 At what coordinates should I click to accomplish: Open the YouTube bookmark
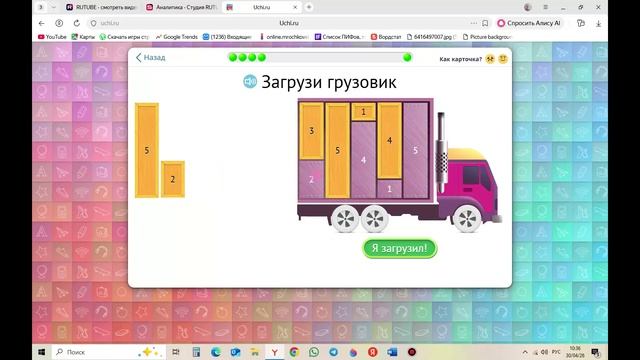[52, 37]
